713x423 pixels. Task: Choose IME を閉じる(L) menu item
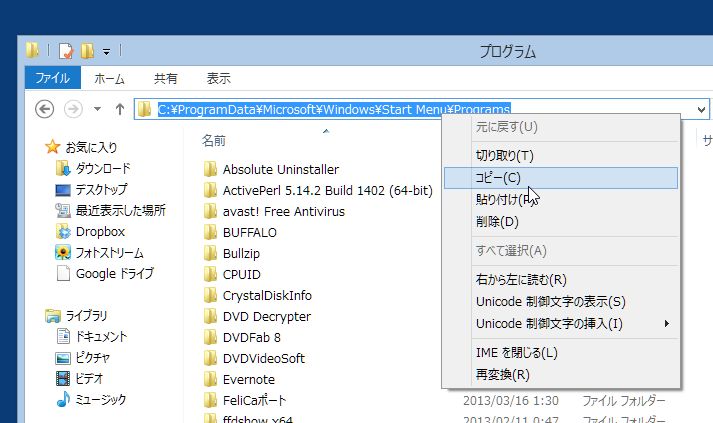point(561,353)
